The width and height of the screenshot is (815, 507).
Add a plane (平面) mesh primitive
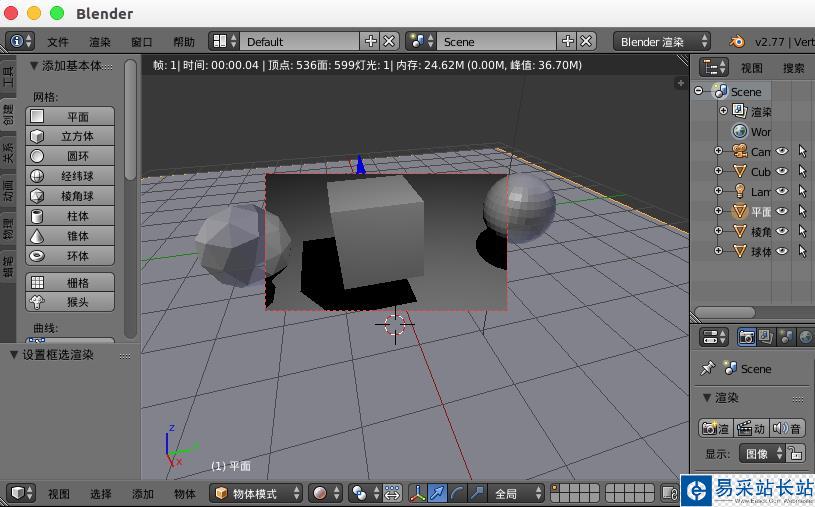point(70,116)
